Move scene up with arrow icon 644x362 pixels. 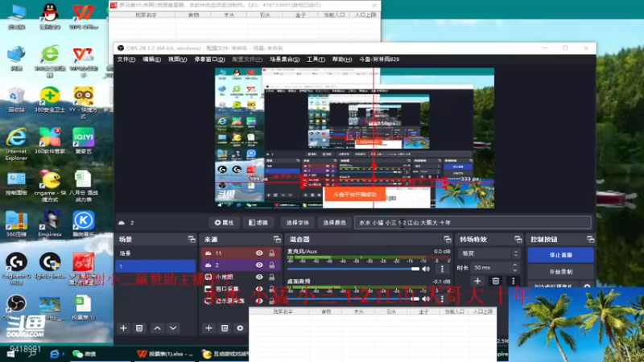tap(157, 328)
